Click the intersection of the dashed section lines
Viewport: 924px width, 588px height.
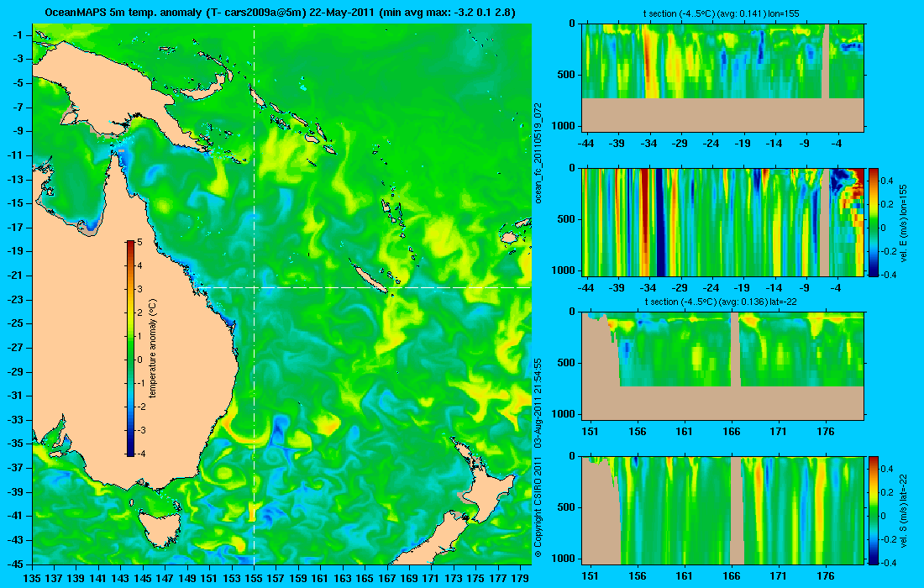pos(254,287)
